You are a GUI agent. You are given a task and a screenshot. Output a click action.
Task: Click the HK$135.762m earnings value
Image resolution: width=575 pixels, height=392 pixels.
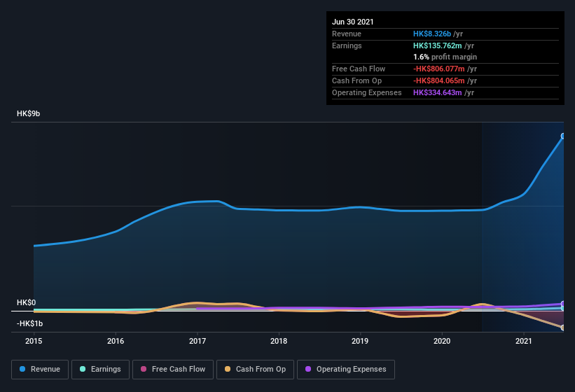point(438,45)
